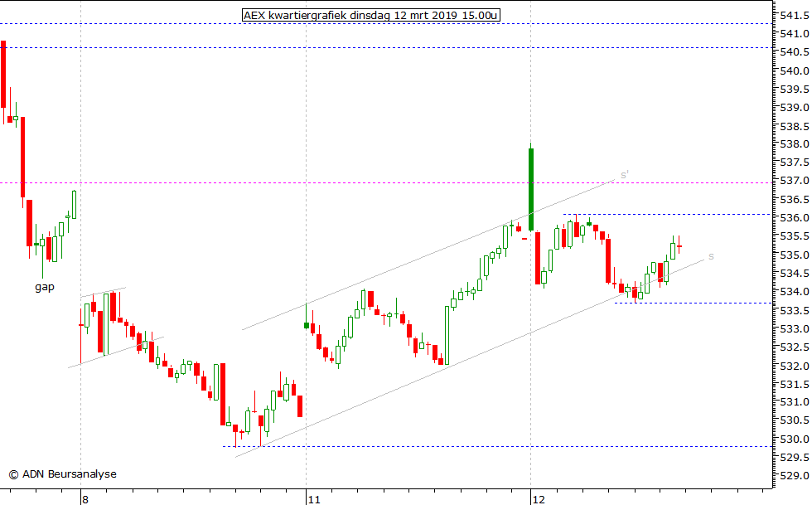Click the 535.0 price axis label
Screen dimensions: 812x505
[795, 255]
